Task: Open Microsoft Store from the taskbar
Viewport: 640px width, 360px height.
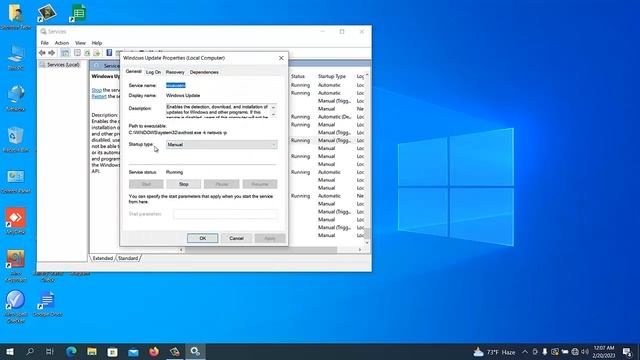Action: (x=113, y=351)
